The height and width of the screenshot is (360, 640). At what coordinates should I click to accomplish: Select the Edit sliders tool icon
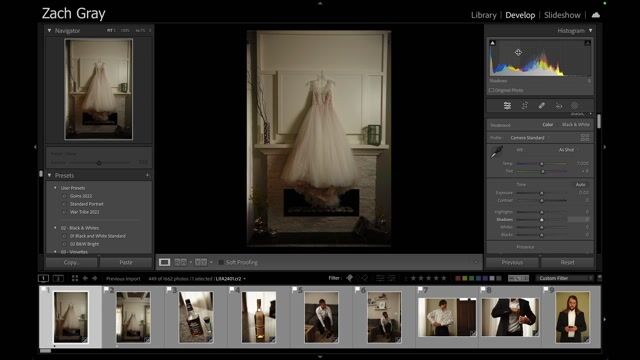tap(507, 106)
